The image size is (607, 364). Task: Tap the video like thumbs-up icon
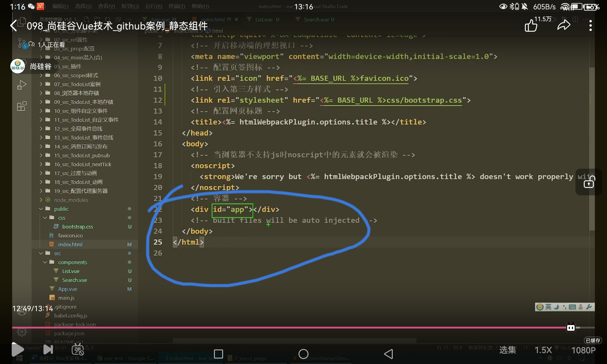tap(531, 26)
